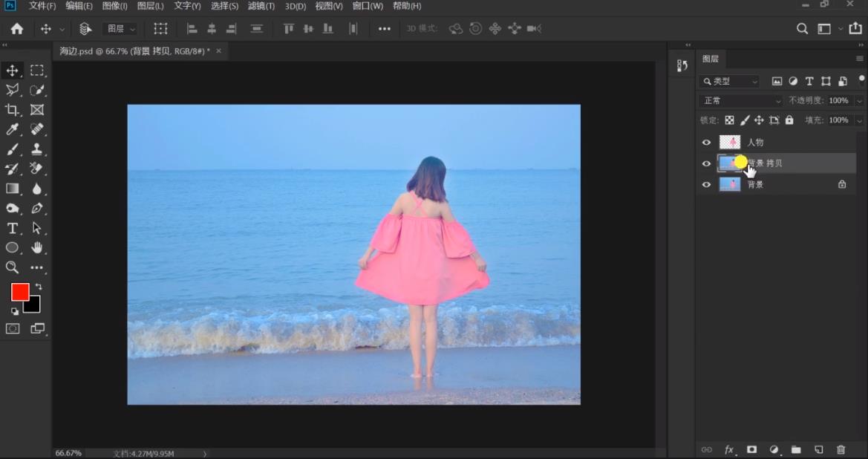Hide the 背景 layer using its eye icon
The width and height of the screenshot is (868, 459).
pos(706,184)
